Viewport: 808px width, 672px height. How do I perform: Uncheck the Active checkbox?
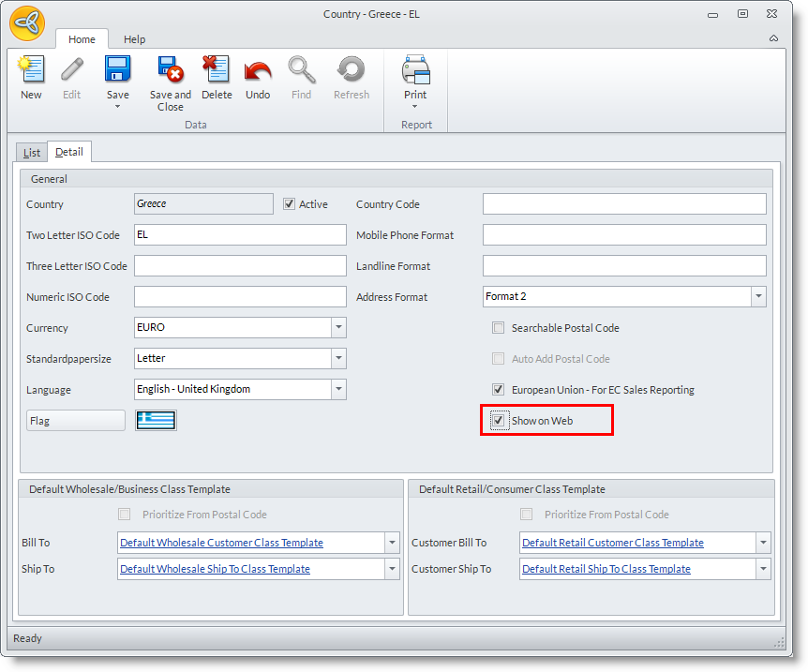pos(290,204)
